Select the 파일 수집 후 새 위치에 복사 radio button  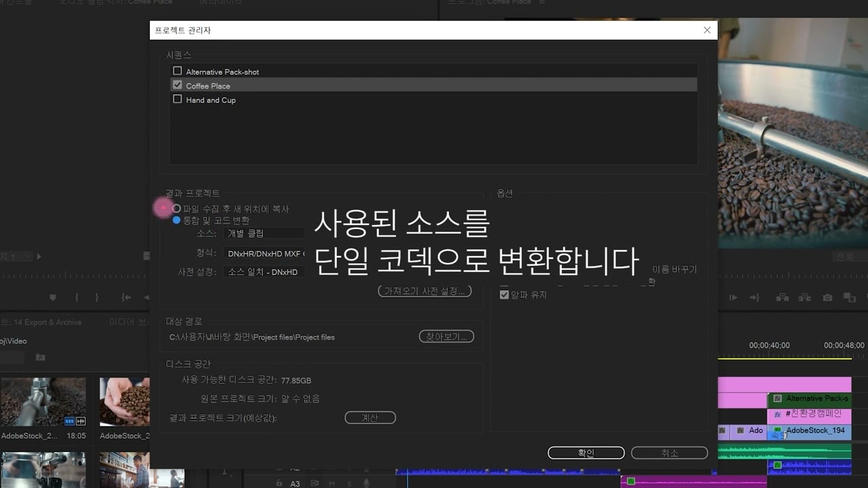[x=177, y=208]
